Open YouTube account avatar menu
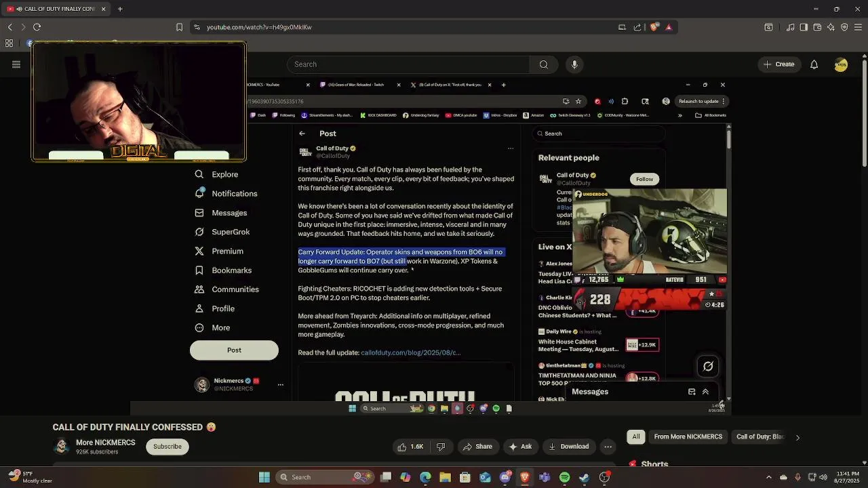 [x=841, y=64]
